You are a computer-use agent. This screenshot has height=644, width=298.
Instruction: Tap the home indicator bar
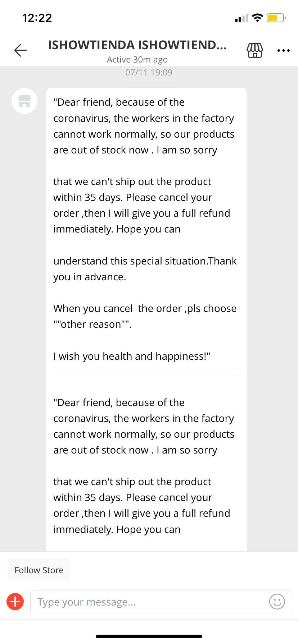click(x=149, y=636)
